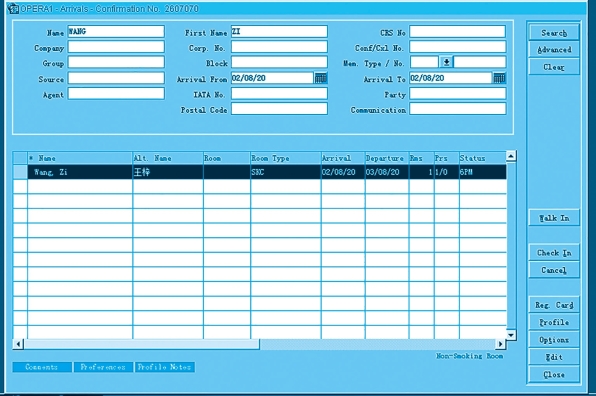Open the Advanced search options
The image size is (596, 396).
click(554, 50)
